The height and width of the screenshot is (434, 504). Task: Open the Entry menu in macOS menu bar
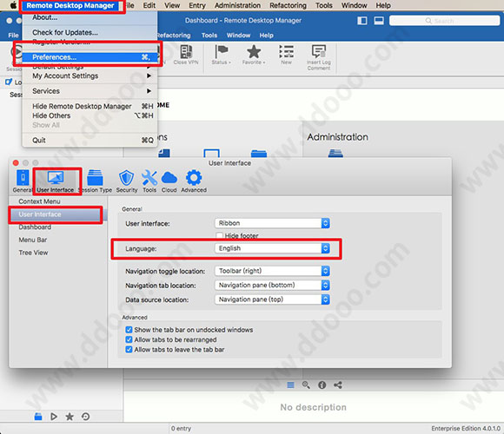click(197, 5)
